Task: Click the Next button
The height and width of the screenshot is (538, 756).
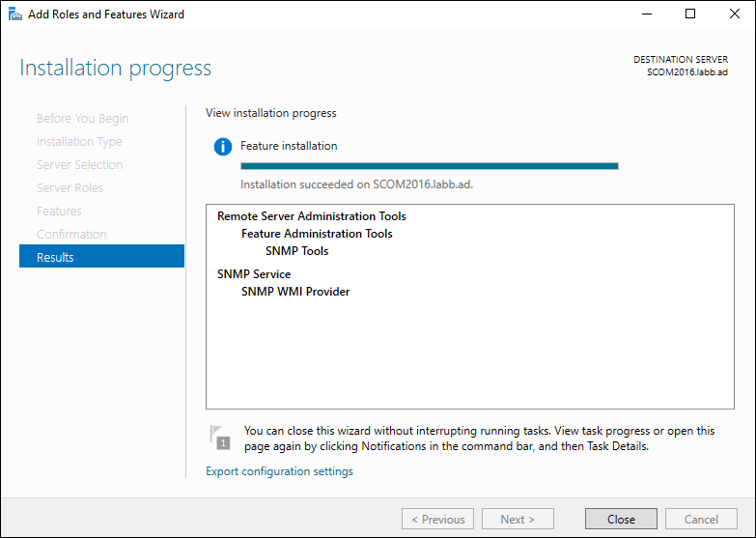Action: tap(518, 519)
